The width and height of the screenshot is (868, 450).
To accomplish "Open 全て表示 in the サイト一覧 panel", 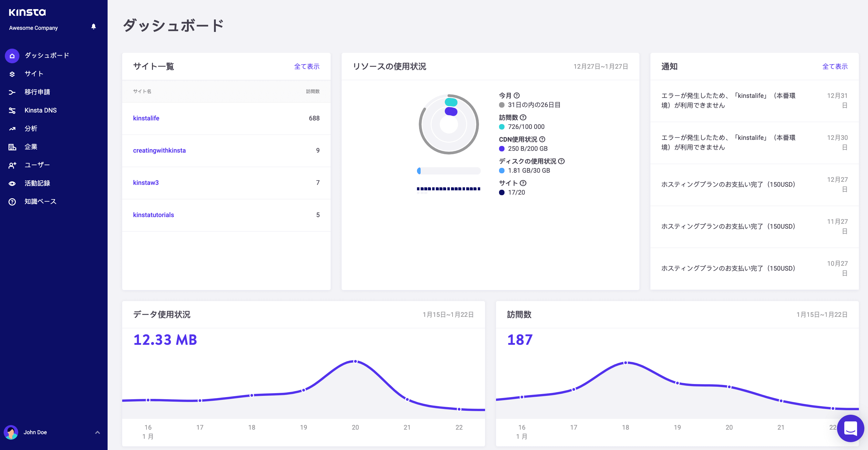I will [x=307, y=66].
